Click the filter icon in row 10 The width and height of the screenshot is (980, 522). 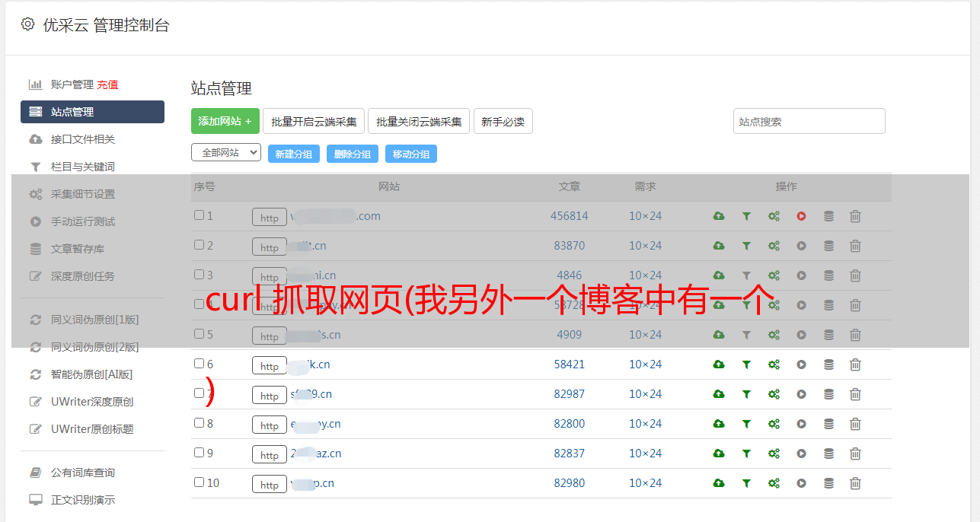pos(746,483)
